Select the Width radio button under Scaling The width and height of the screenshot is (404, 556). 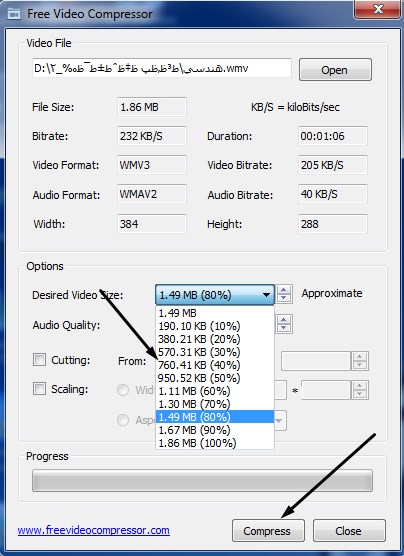[x=123, y=390]
